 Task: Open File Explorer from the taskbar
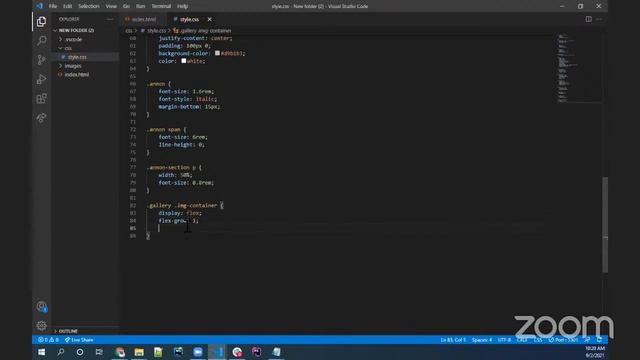click(x=139, y=352)
